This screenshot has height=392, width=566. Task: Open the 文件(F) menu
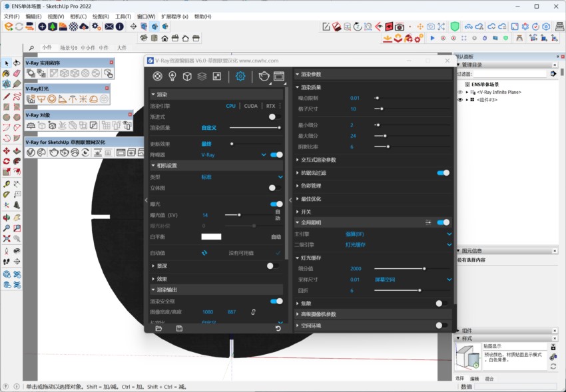click(x=11, y=17)
